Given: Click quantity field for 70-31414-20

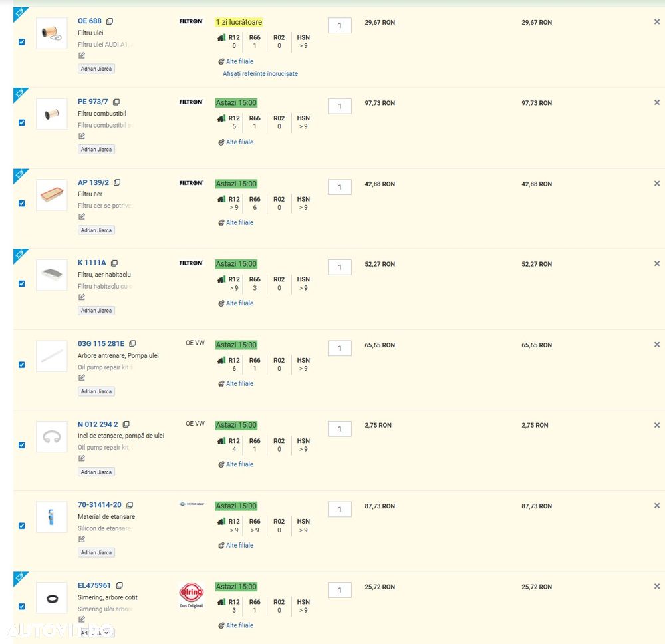Looking at the screenshot, I should 340,510.
